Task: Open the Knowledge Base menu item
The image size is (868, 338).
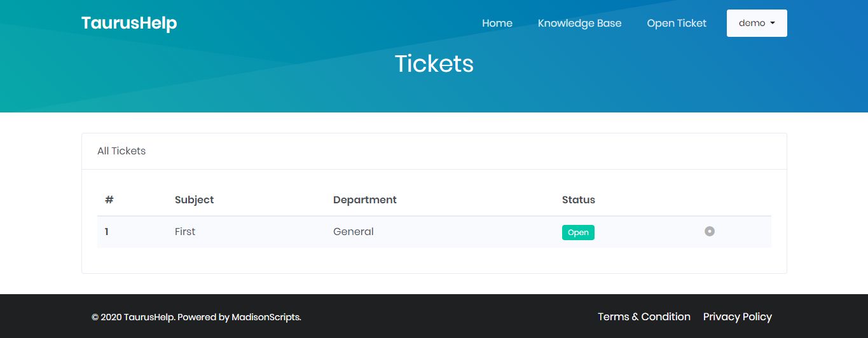Action: (580, 23)
